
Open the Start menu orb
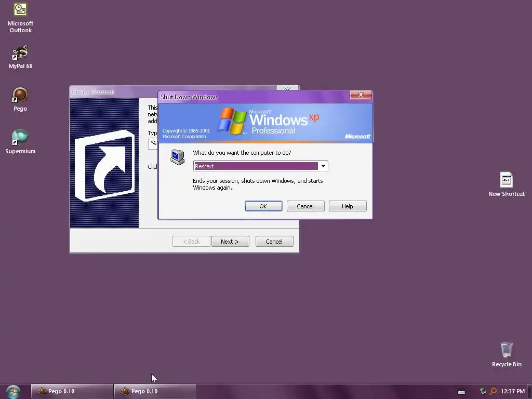tap(13, 392)
